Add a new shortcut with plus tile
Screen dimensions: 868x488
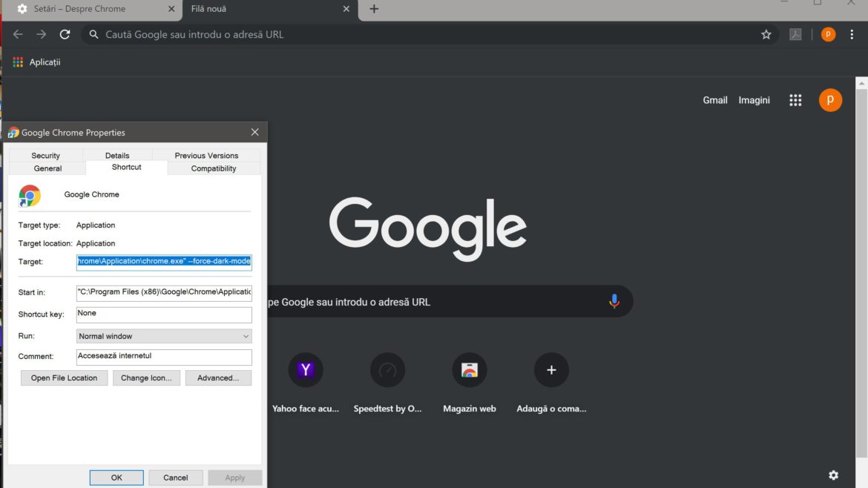click(x=551, y=383)
